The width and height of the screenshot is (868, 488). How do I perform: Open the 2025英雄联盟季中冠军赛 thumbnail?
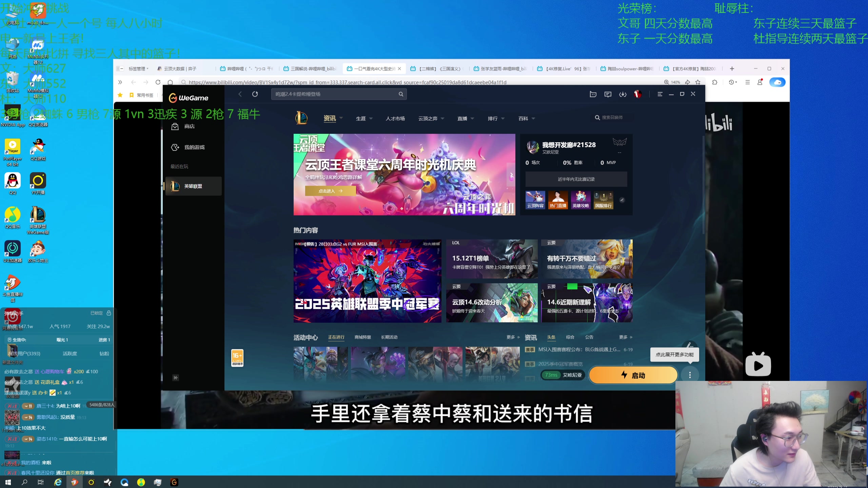[368, 281]
